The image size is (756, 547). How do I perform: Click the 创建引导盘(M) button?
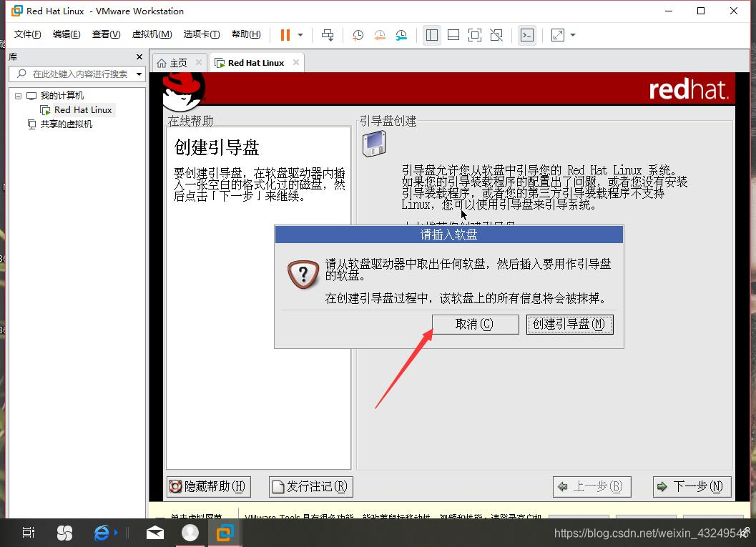pos(569,325)
